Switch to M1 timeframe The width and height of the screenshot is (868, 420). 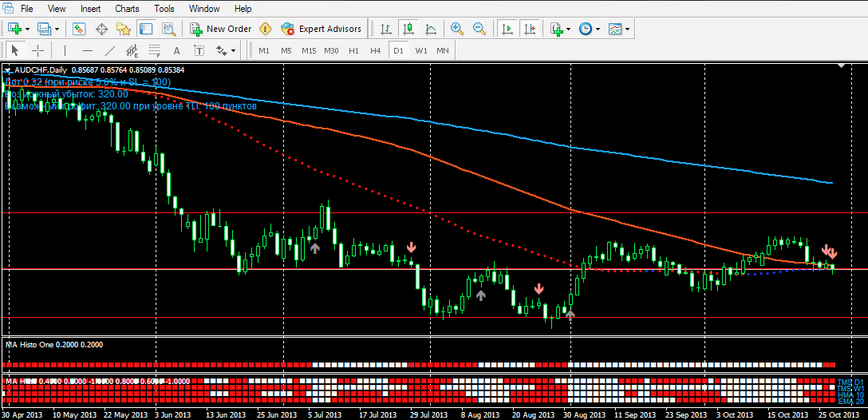pyautogui.click(x=264, y=50)
